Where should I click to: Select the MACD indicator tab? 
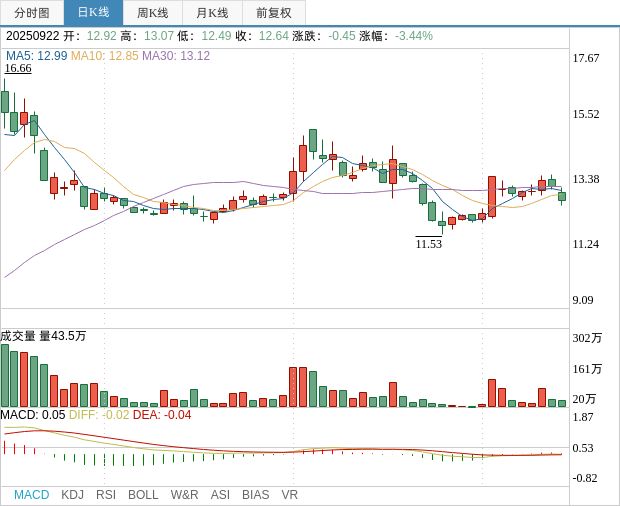(x=31, y=494)
